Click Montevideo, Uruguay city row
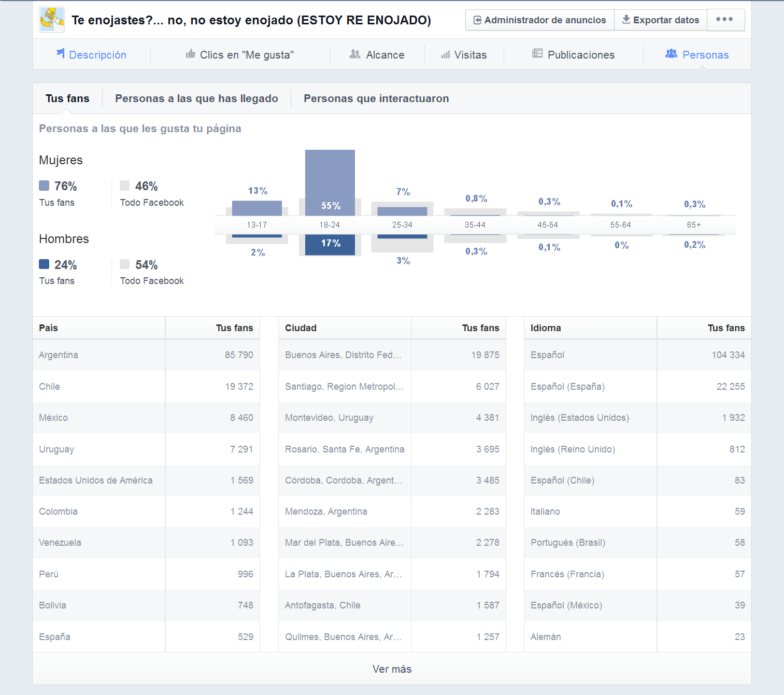 point(392,418)
